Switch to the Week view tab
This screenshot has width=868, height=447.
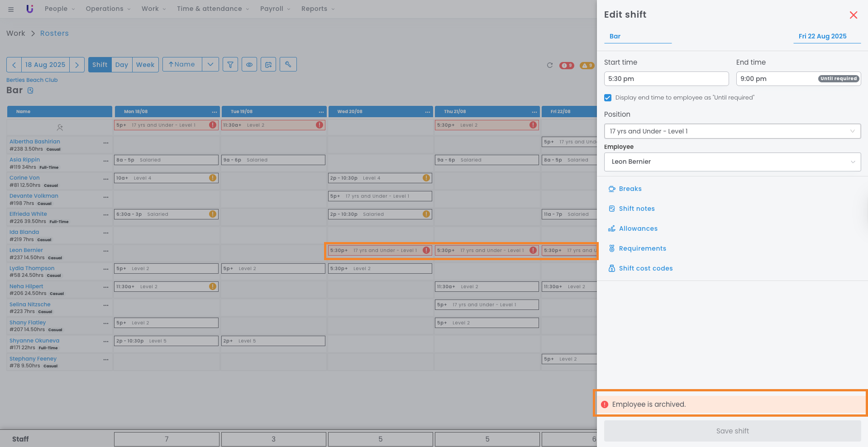145,65
